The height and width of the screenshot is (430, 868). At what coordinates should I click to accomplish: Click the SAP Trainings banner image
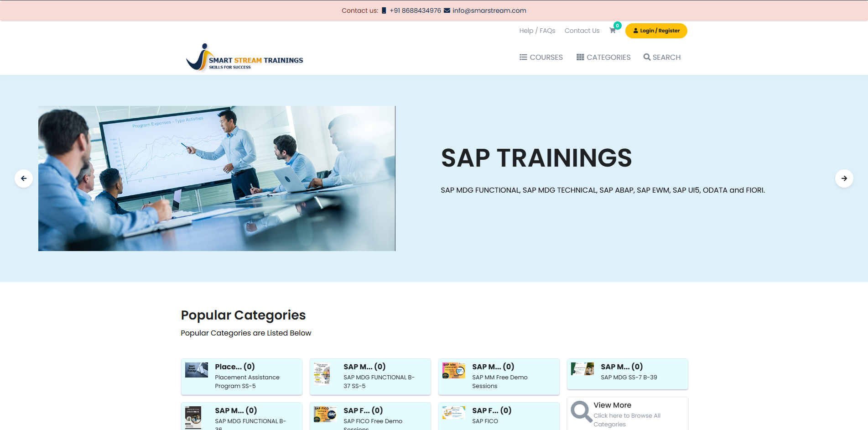[217, 178]
